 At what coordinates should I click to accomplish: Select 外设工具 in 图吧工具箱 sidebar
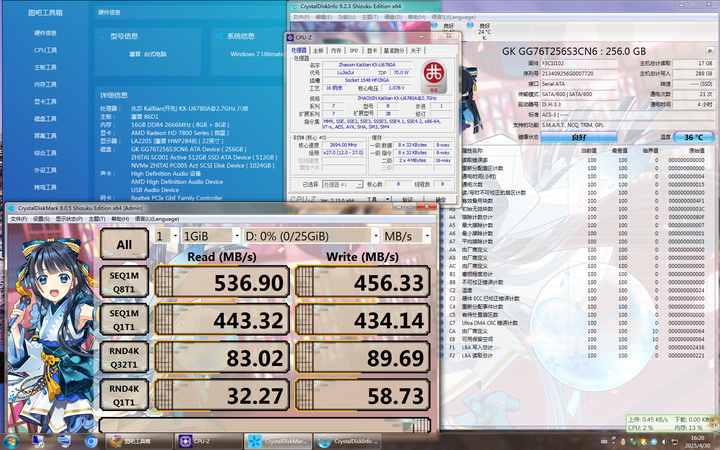pos(45,170)
